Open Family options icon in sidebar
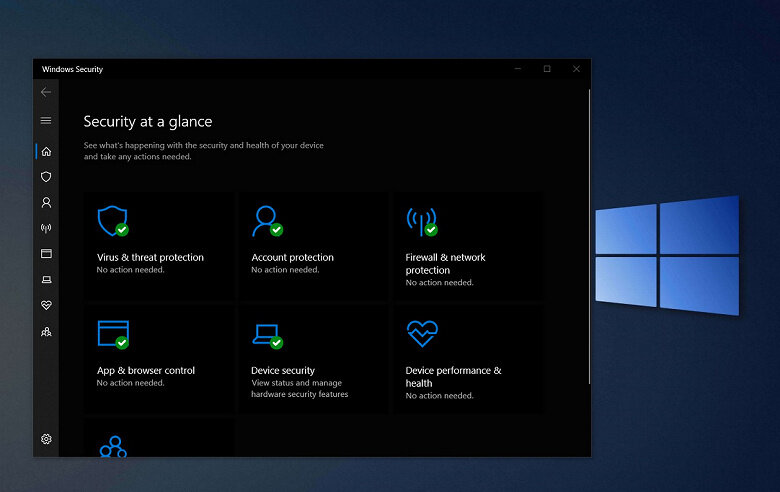Viewport: 780px width, 492px height. pos(46,331)
